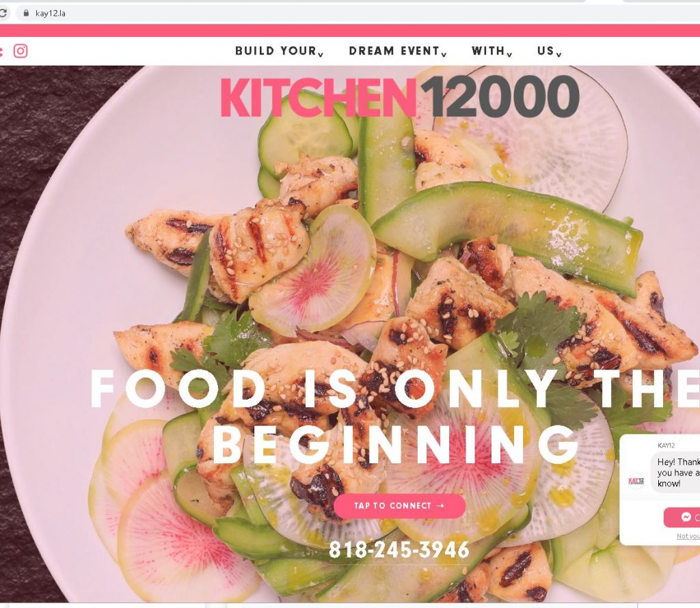The image size is (700, 608).
Task: Expand the chevron next to US
Action: tap(558, 55)
